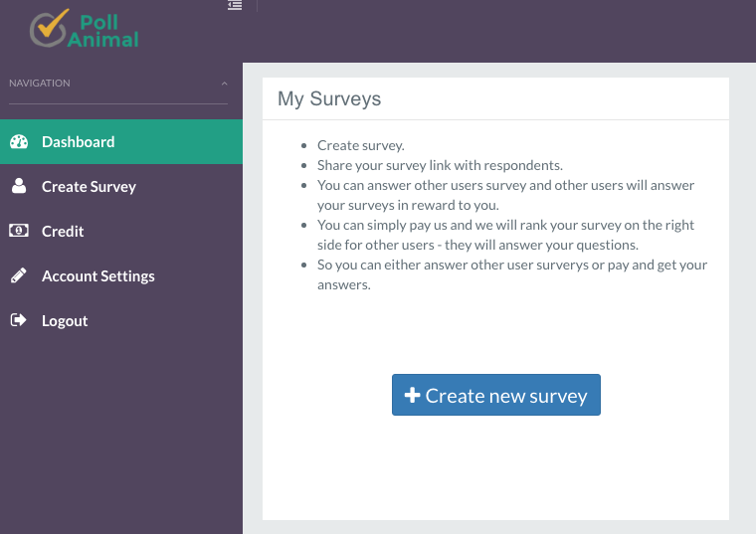Open Account Settings from the sidebar
Viewport: 756px width, 534px height.
[x=97, y=276]
